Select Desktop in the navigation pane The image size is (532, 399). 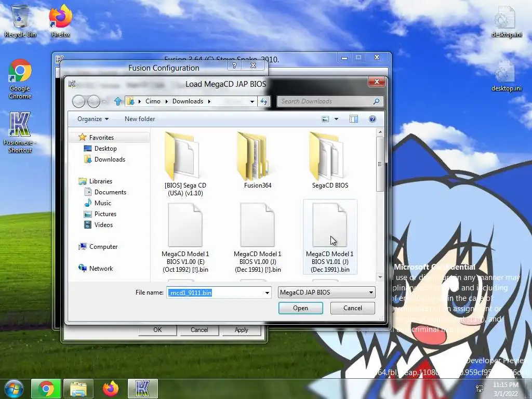105,148
